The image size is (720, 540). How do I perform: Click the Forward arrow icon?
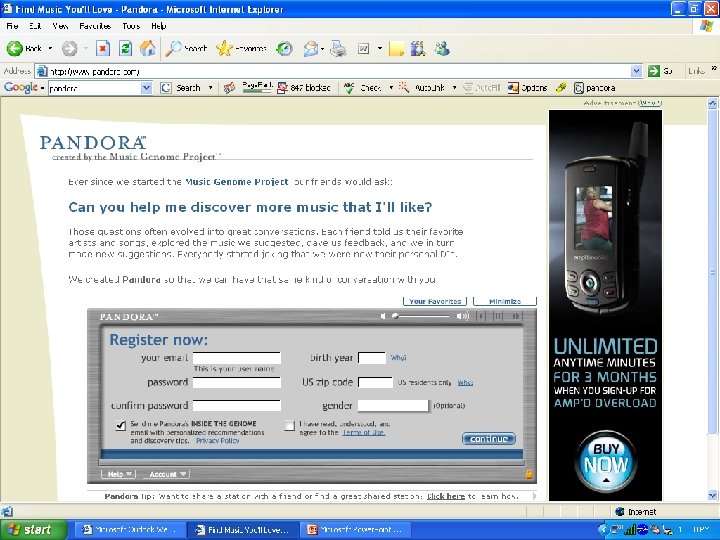[x=69, y=48]
